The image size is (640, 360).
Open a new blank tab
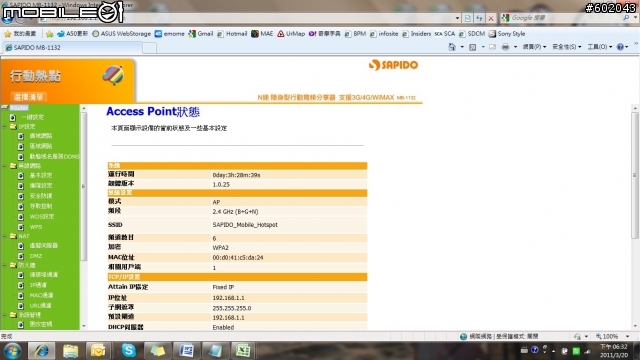[149, 48]
